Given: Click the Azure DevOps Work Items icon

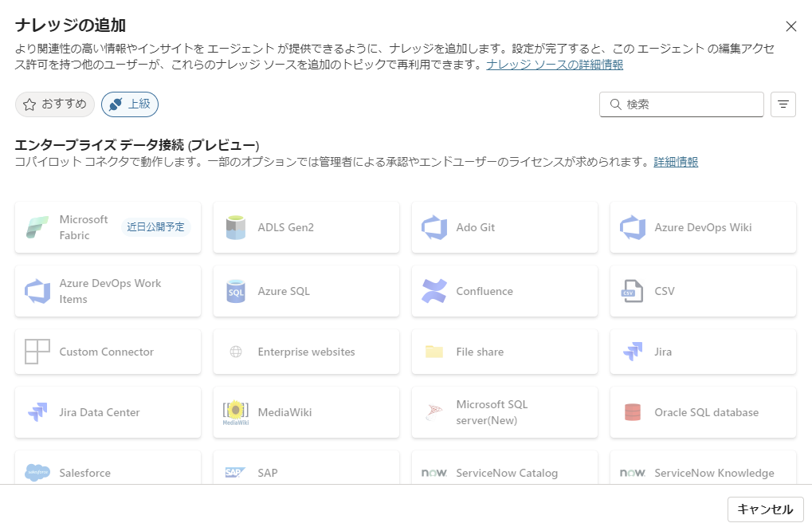Looking at the screenshot, I should tap(37, 291).
